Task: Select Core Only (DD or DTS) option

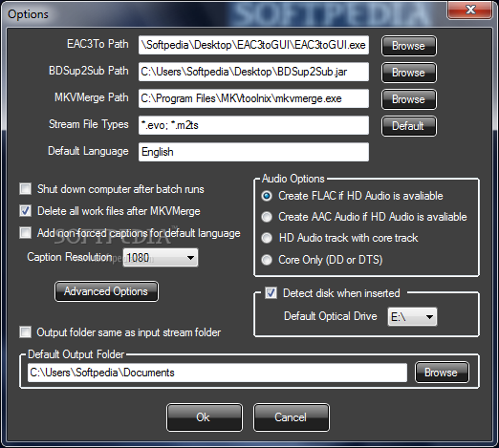Action: [267, 260]
